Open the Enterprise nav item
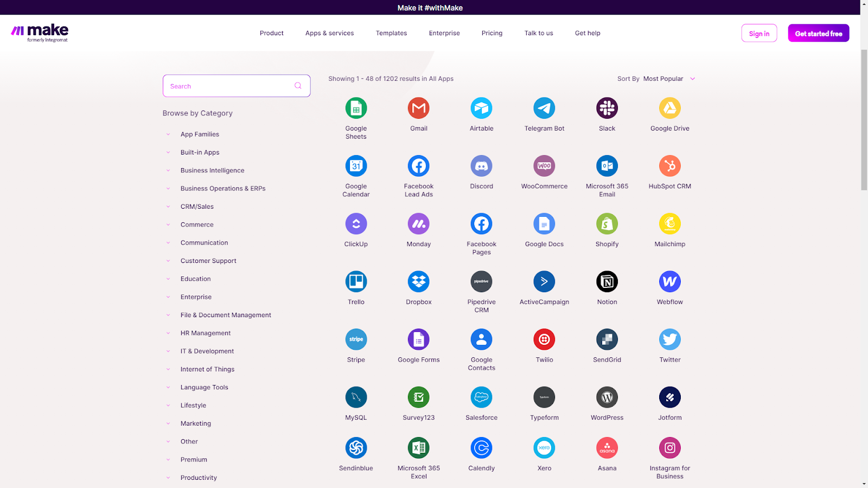 point(444,33)
